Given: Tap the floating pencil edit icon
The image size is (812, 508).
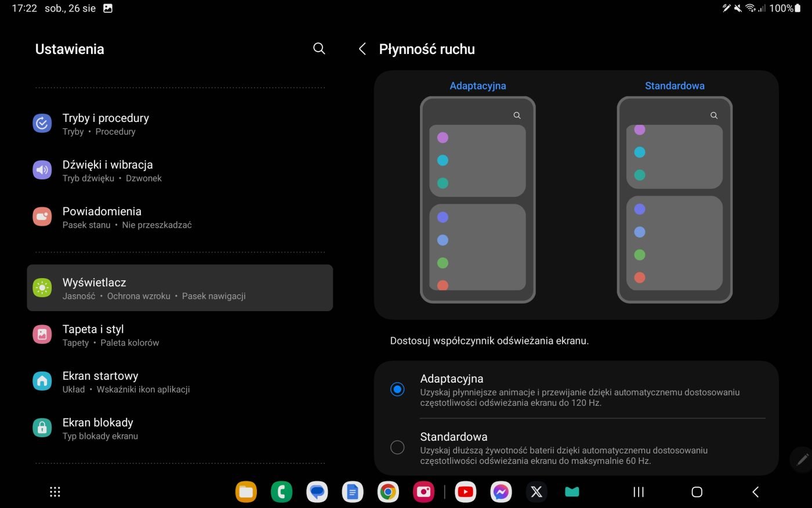Looking at the screenshot, I should click(802, 459).
